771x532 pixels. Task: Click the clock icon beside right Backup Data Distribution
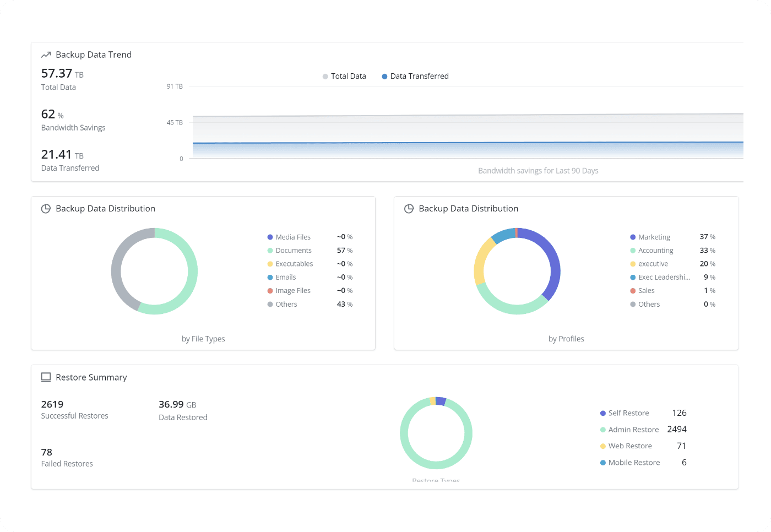[x=409, y=208]
